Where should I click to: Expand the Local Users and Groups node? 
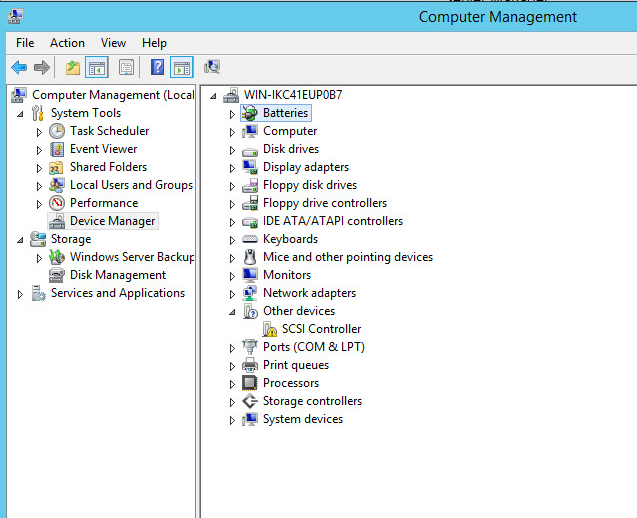[x=39, y=186]
